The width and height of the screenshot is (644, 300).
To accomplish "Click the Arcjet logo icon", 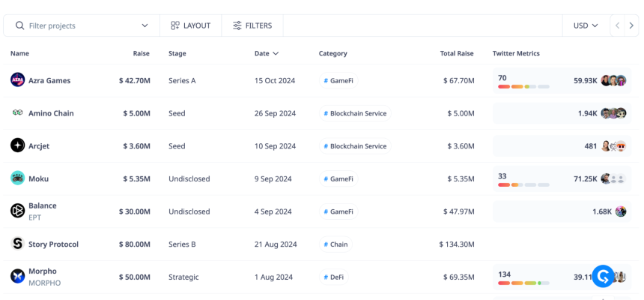I will (18, 145).
